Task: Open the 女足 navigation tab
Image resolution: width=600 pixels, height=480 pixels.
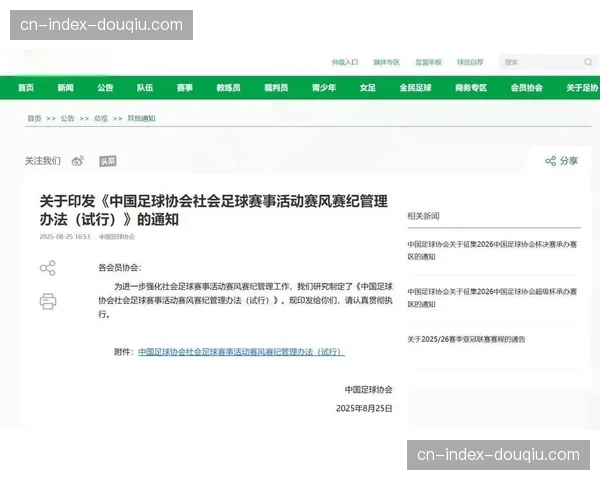Action: point(368,88)
